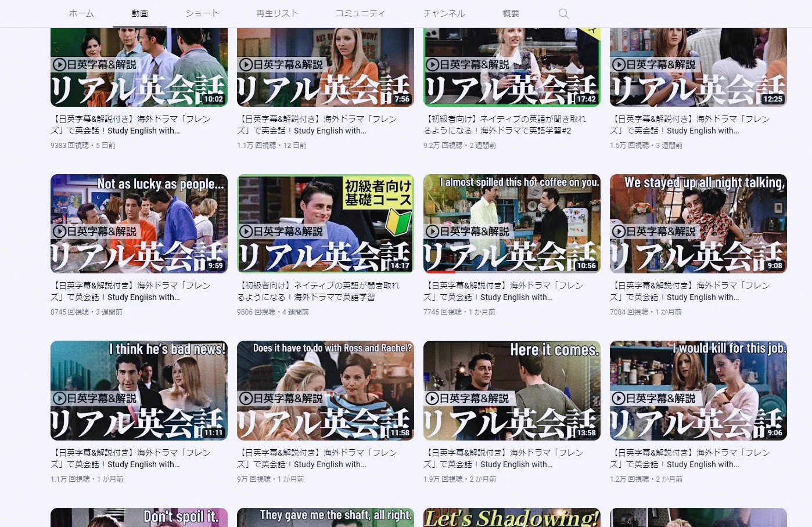Play the "Not as lucky as people..." thumbnail
The image size is (812, 527).
[x=139, y=223]
